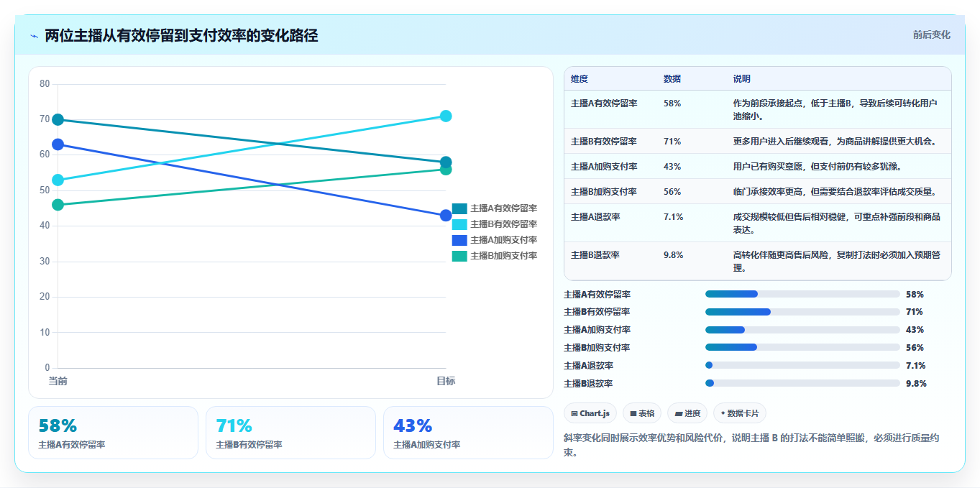This screenshot has height=488, width=980.
Task: Toggle 主播A加购支付率 legend color box
Action: pyautogui.click(x=459, y=240)
